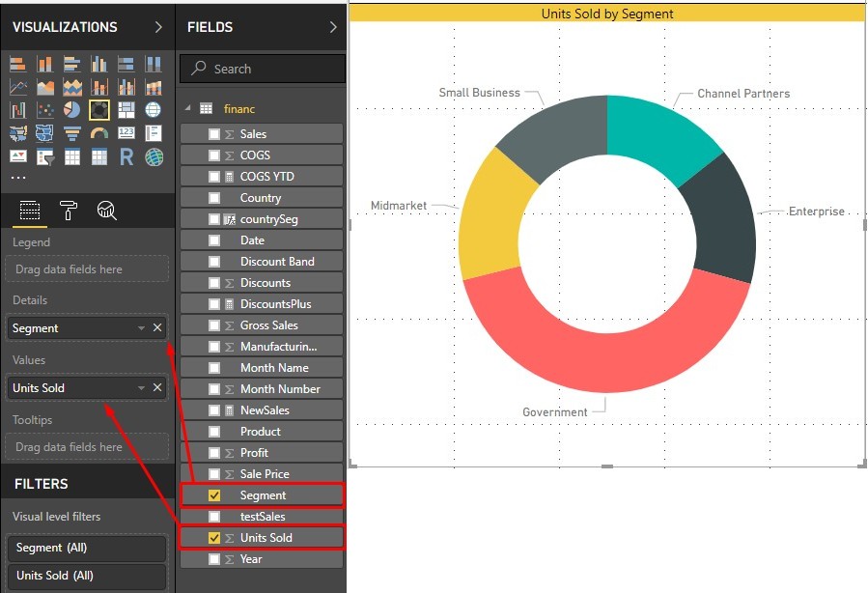Click the Units Sold by Segment title
Image resolution: width=868 pixels, height=593 pixels.
[x=607, y=14]
